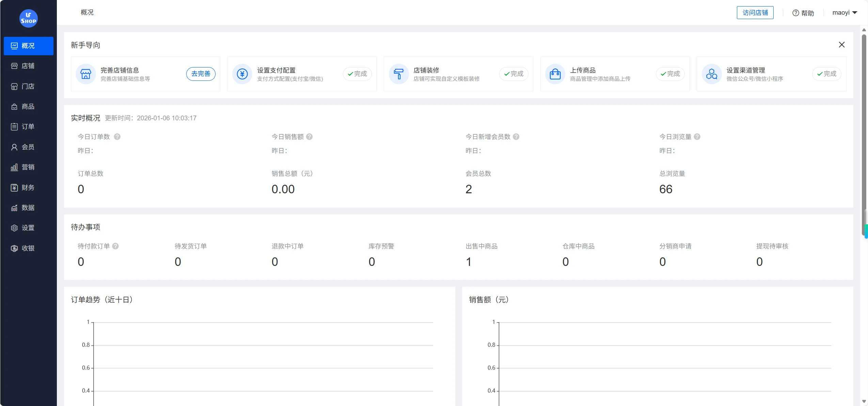The height and width of the screenshot is (406, 868).
Task: Select 订单 from the sidebar
Action: click(28, 126)
